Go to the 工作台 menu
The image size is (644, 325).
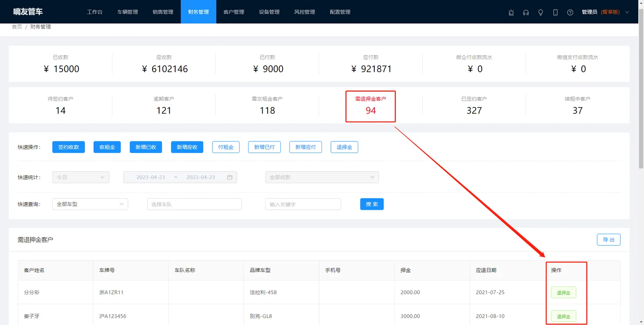coord(95,12)
